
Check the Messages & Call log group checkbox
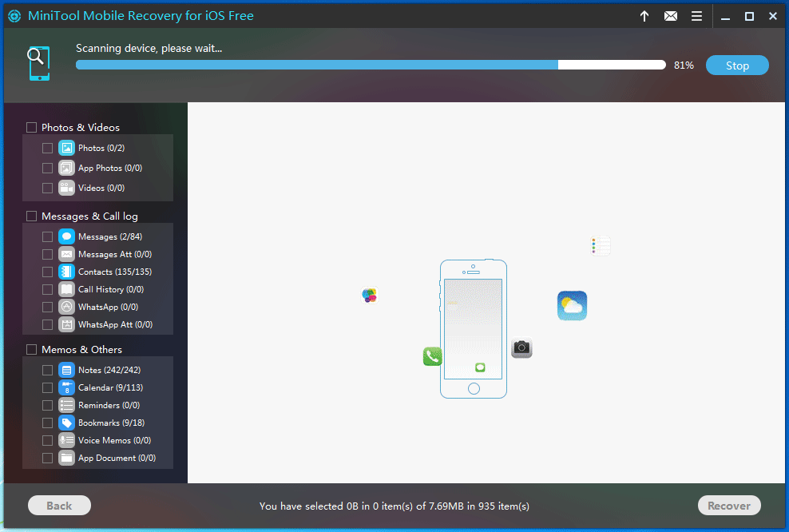pyautogui.click(x=31, y=216)
